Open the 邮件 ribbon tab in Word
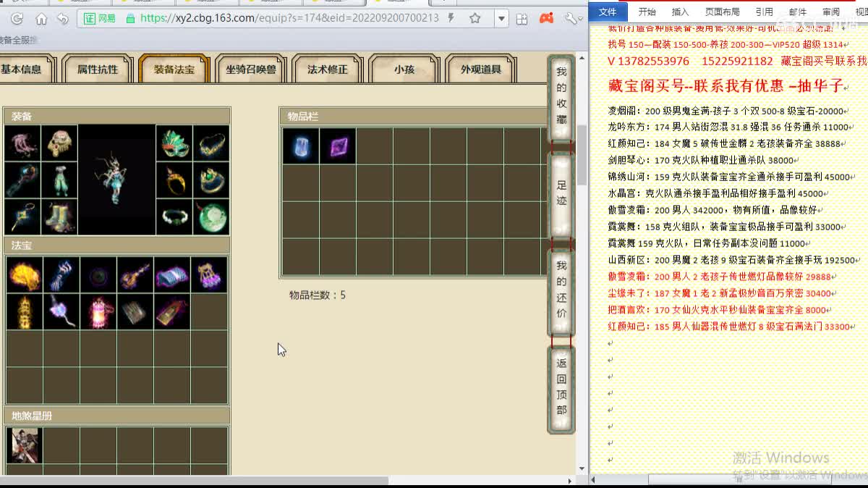Viewport: 868px width, 488px height. [x=798, y=12]
